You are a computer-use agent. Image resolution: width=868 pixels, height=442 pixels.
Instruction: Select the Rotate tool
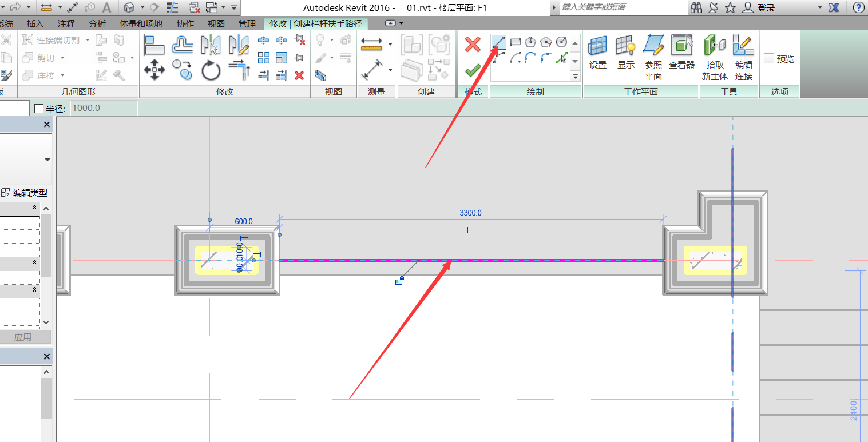pyautogui.click(x=211, y=71)
